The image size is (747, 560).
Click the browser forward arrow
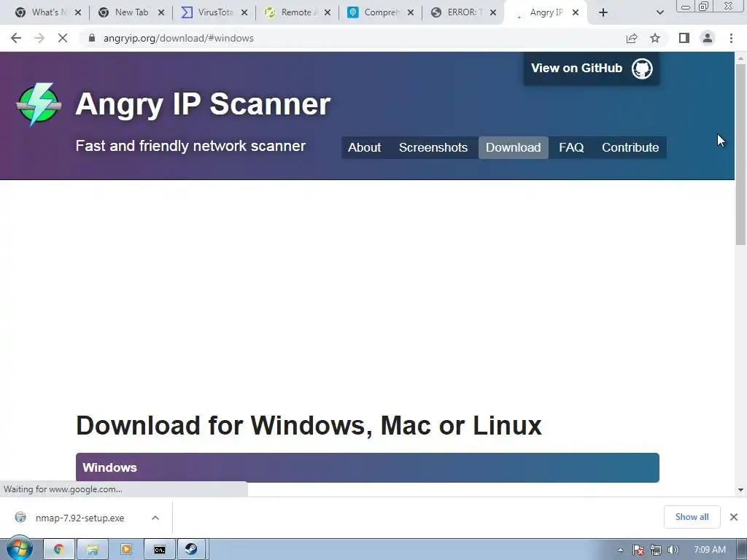[x=39, y=38]
